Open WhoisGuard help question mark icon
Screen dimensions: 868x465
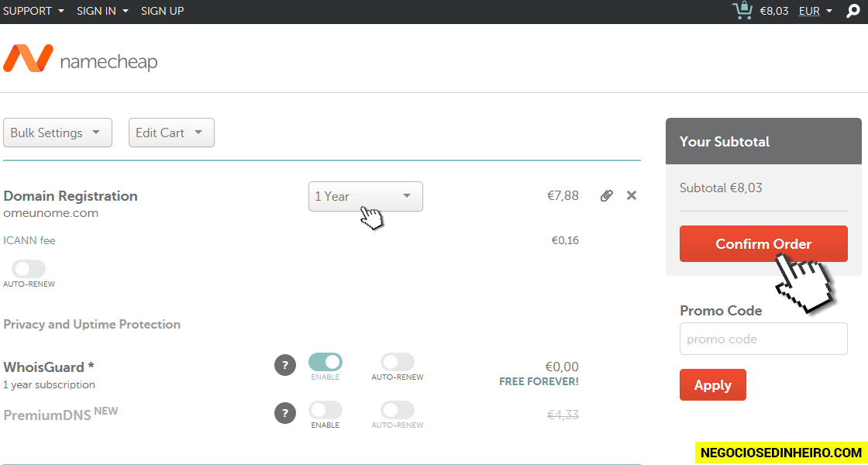pyautogui.click(x=285, y=365)
